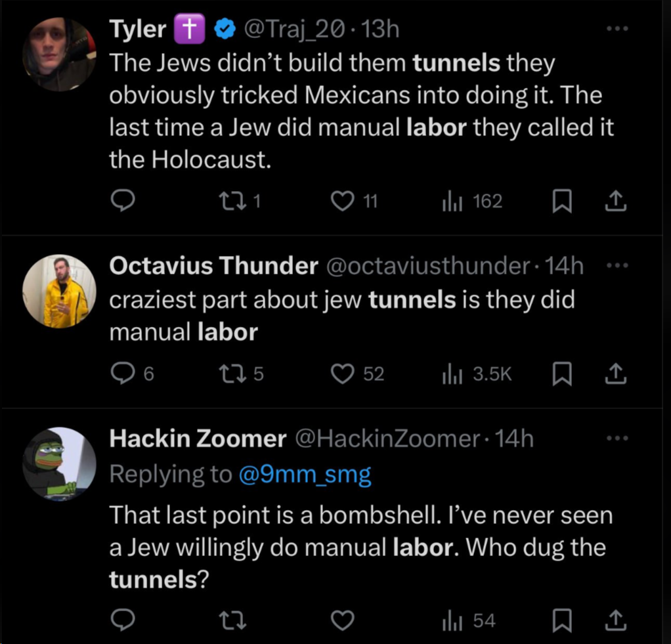Open Tyler's profile picture
This screenshot has width=671, height=644.
click(x=60, y=54)
